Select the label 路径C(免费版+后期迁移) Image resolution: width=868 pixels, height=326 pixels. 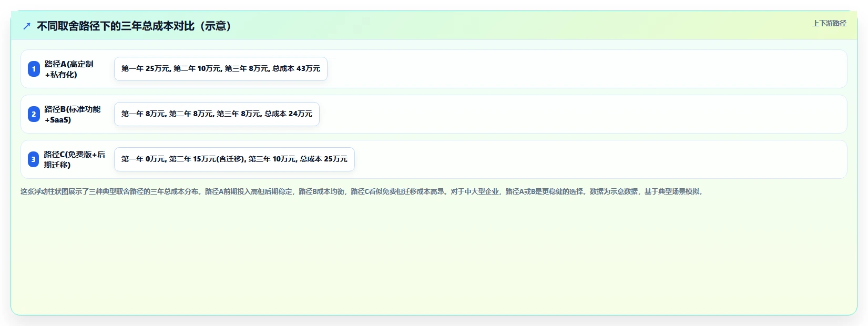[x=75, y=159]
